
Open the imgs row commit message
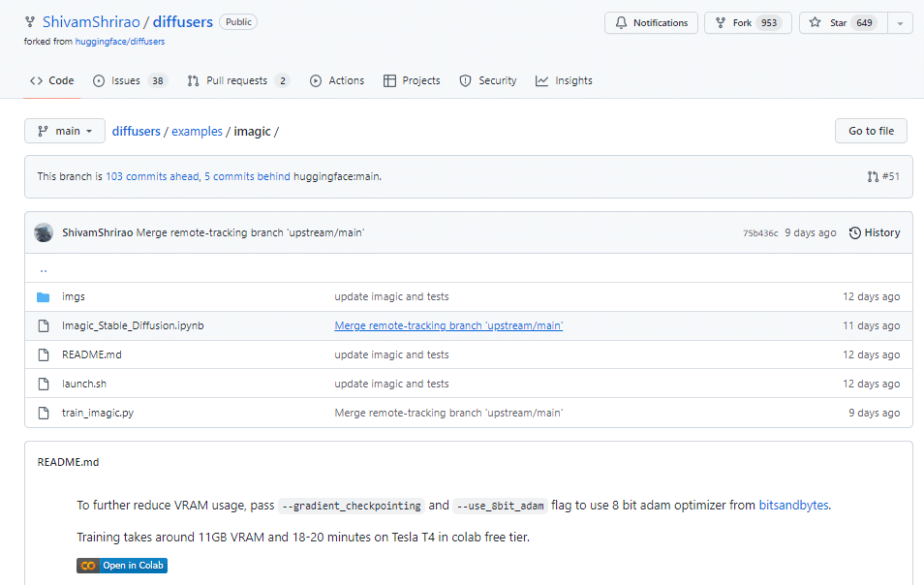click(391, 296)
